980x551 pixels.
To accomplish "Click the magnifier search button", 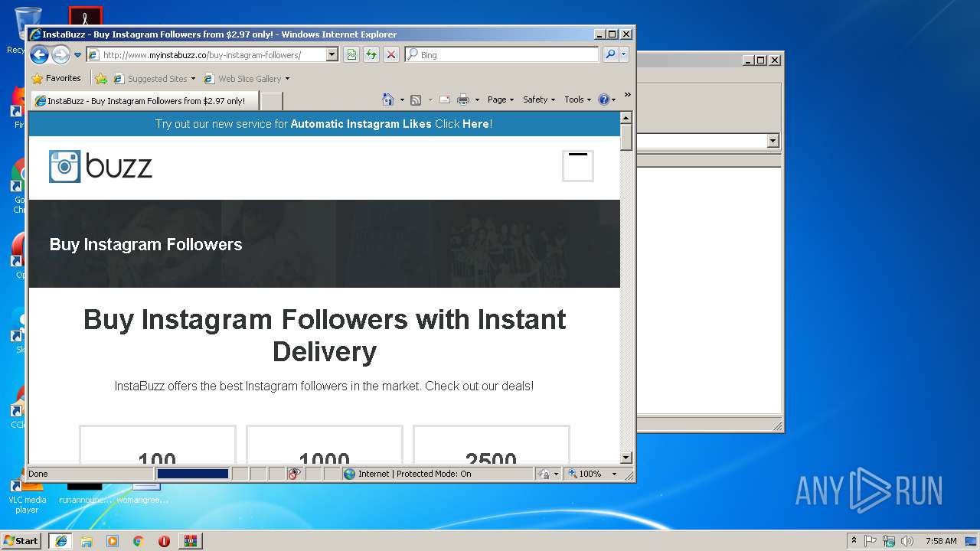I will 610,54.
